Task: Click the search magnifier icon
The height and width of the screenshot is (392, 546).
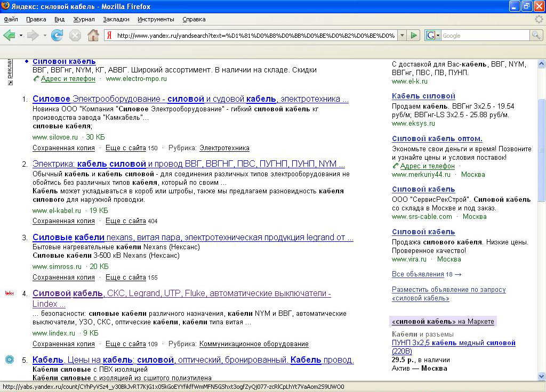Action: (536, 36)
